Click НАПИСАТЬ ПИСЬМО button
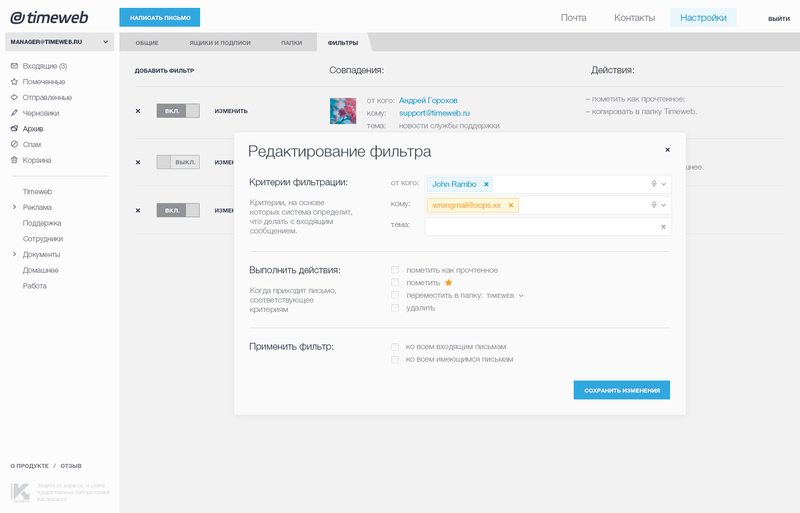800x513 pixels. [x=160, y=17]
